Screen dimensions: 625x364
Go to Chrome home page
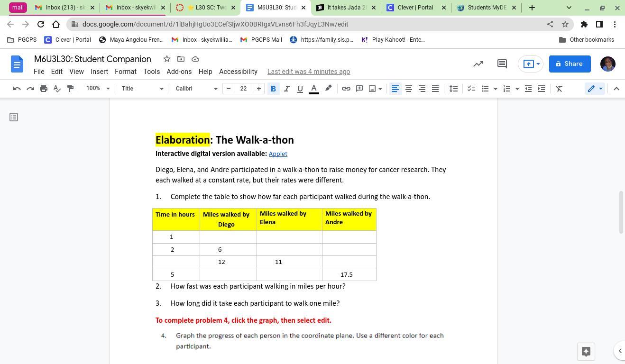coord(56,24)
